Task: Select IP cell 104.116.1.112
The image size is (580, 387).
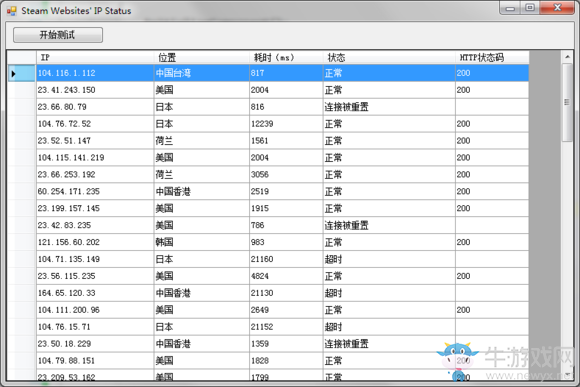Action: (x=95, y=73)
